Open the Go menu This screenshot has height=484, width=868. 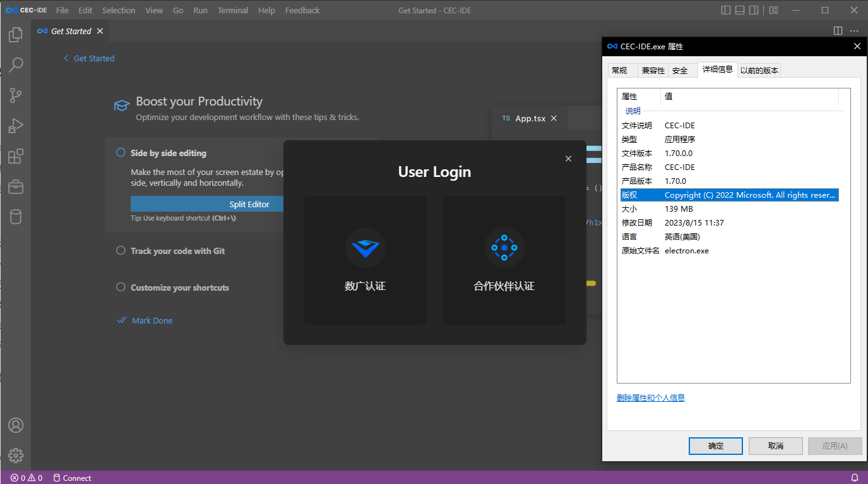click(178, 10)
